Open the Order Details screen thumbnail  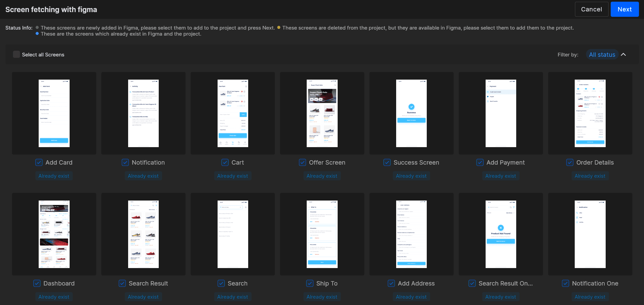[x=590, y=113]
